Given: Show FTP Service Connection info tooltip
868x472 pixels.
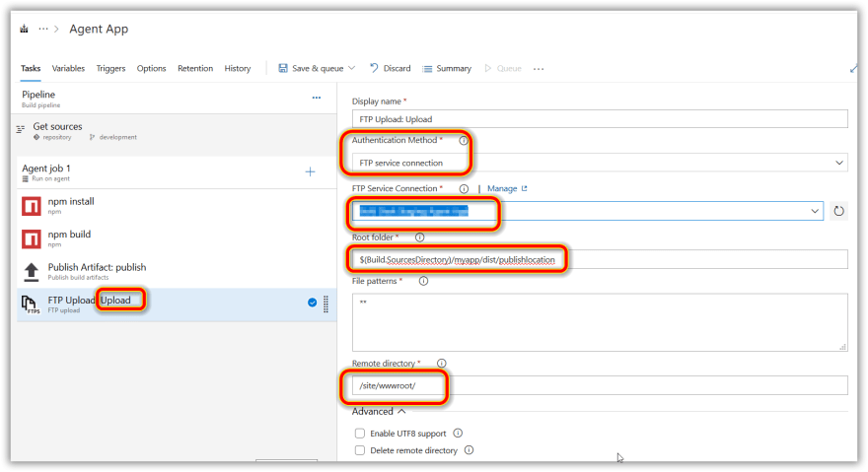Looking at the screenshot, I should click(x=464, y=188).
